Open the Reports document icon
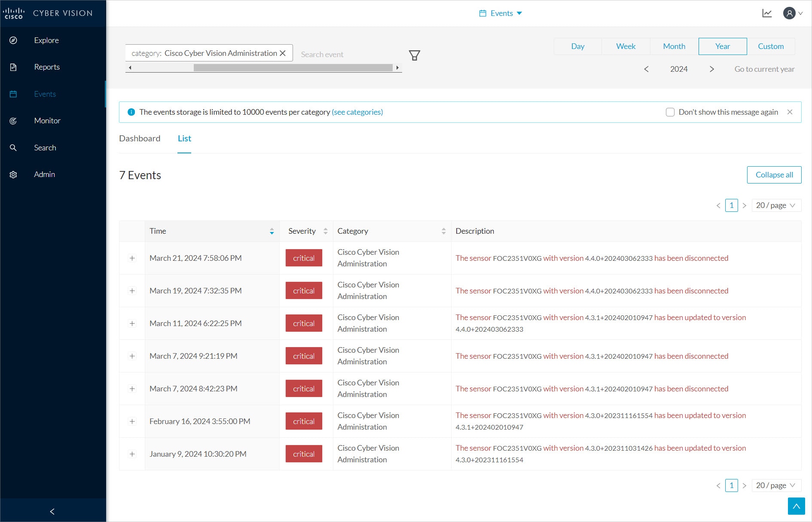812x522 pixels. pyautogui.click(x=13, y=67)
